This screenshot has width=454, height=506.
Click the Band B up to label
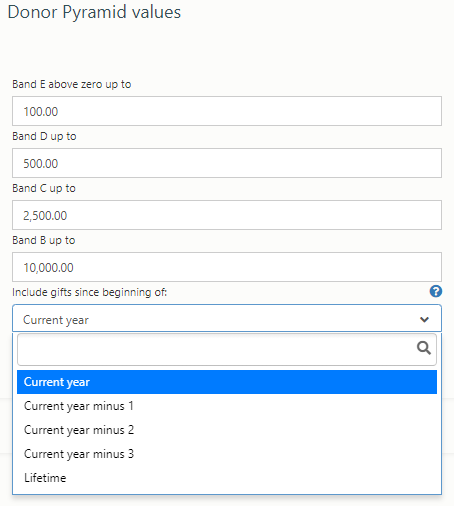coord(44,240)
